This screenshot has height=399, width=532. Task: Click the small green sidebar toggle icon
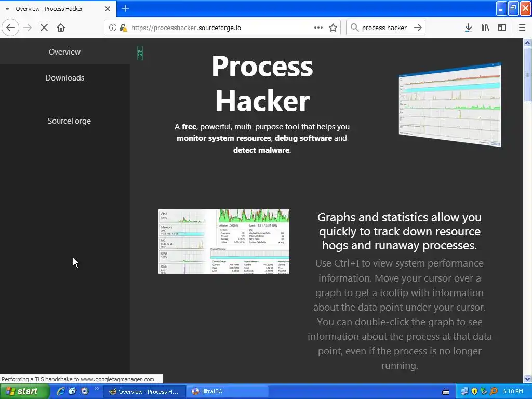click(x=140, y=54)
